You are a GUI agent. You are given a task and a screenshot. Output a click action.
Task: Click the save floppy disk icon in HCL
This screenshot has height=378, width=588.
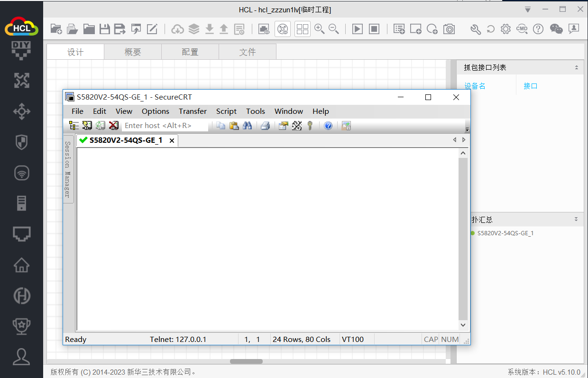tap(104, 29)
